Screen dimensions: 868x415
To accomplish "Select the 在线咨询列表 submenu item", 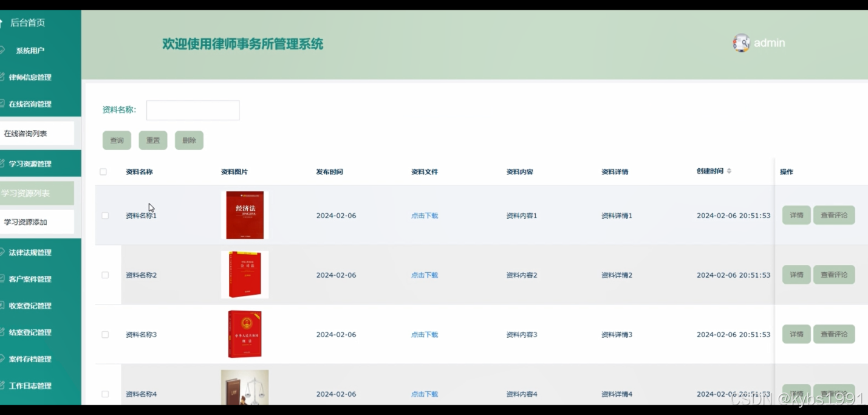I will pos(37,134).
